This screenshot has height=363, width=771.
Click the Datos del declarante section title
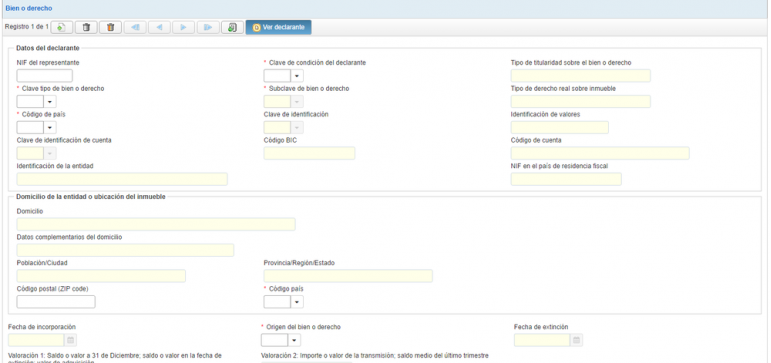(x=48, y=48)
